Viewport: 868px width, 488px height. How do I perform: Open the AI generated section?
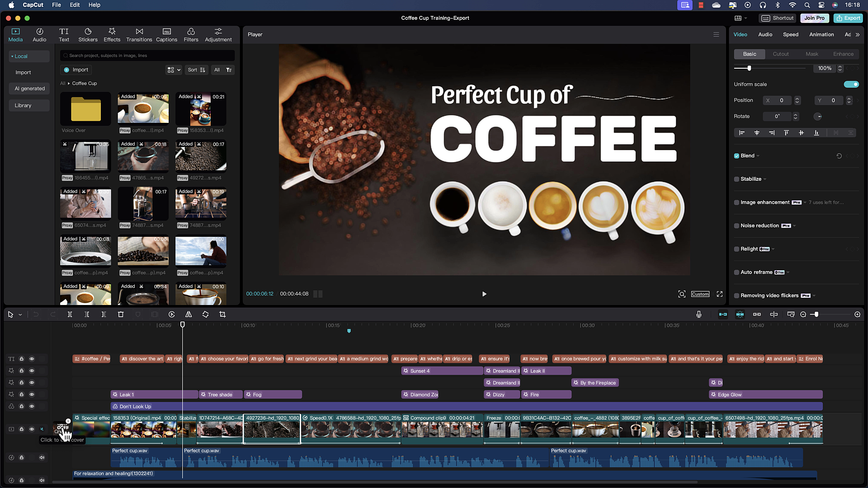click(x=29, y=89)
